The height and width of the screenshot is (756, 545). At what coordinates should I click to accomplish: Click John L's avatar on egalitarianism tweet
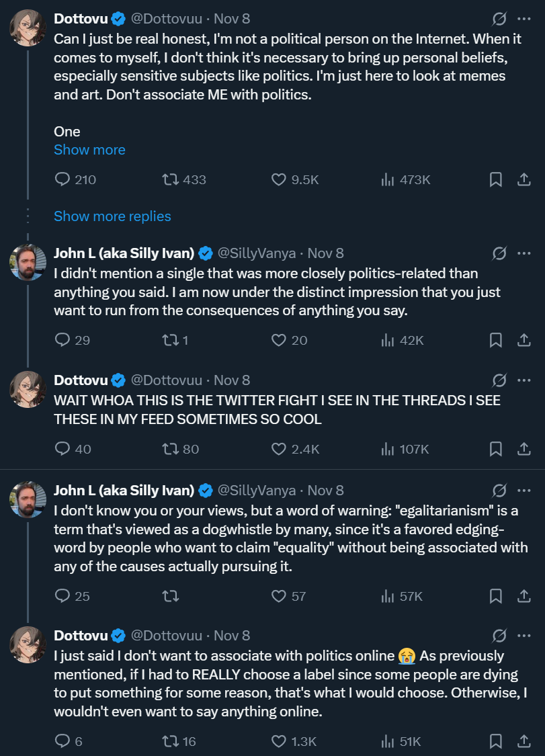[x=28, y=499]
